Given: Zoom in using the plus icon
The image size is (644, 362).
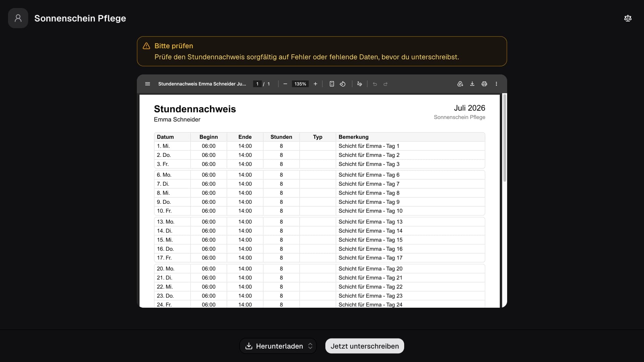Looking at the screenshot, I should pos(315,84).
